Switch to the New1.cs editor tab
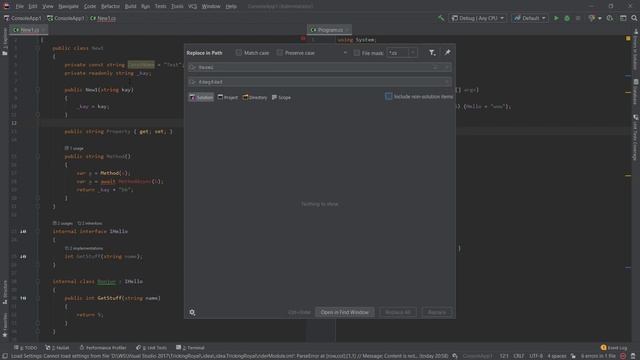The height and width of the screenshot is (360, 640). pos(29,30)
